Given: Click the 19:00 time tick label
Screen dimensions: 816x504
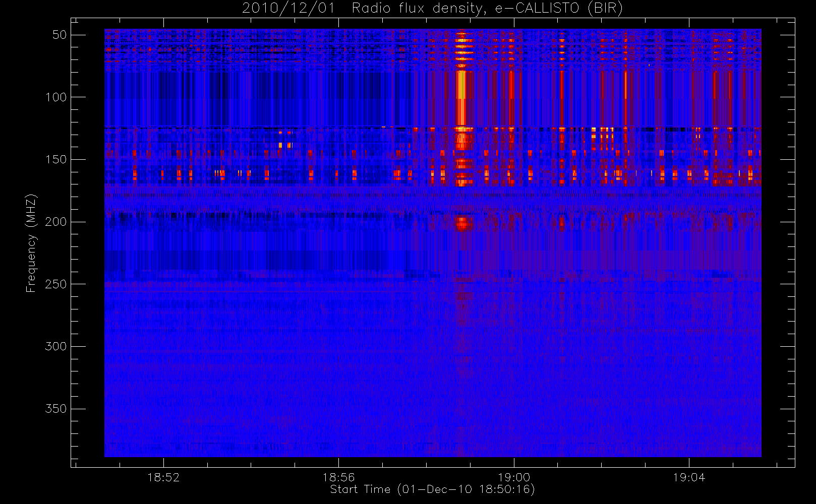Looking at the screenshot, I should pyautogui.click(x=514, y=477).
